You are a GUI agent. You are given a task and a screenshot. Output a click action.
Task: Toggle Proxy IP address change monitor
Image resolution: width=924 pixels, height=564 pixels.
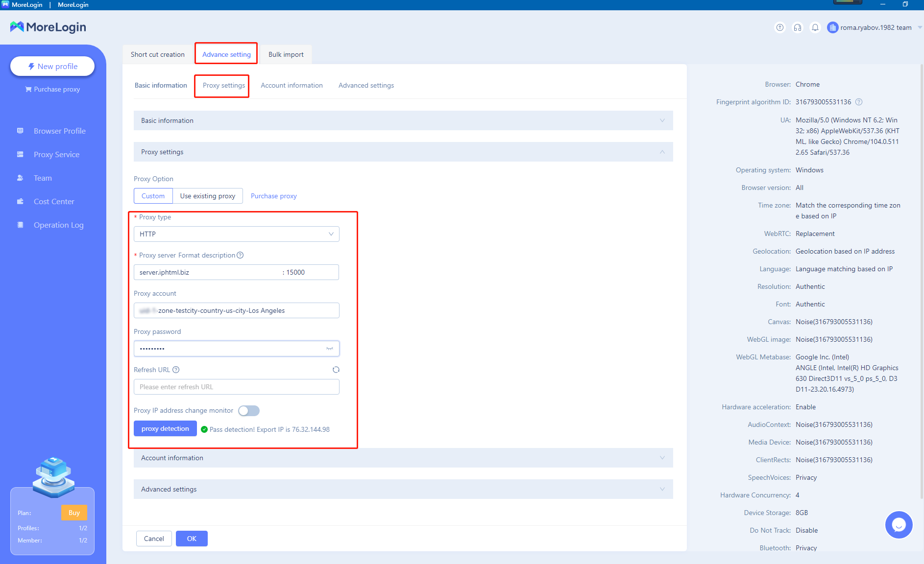pos(249,411)
